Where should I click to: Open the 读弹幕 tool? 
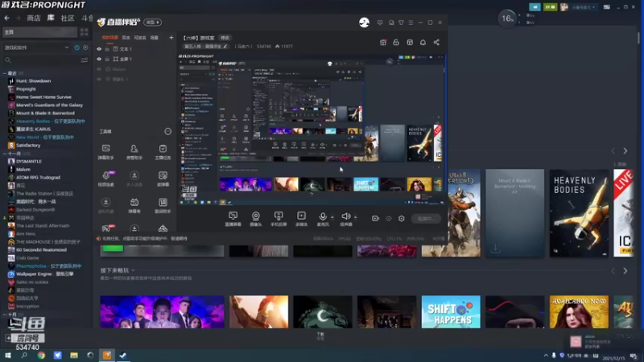(x=163, y=179)
